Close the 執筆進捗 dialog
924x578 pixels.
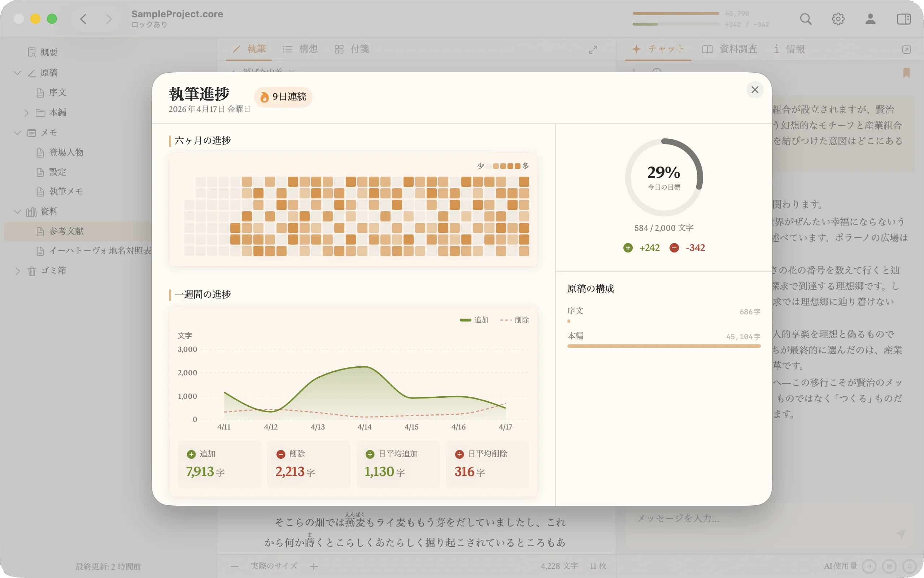point(754,90)
